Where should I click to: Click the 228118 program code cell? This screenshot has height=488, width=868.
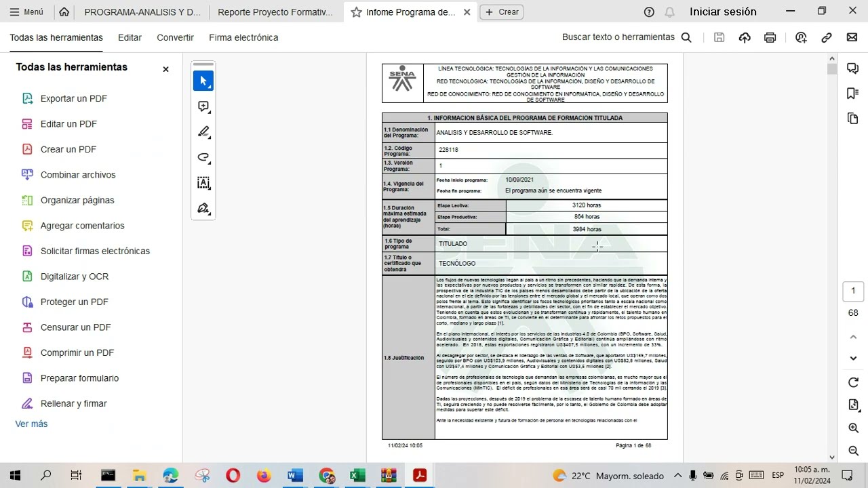pyautogui.click(x=551, y=150)
